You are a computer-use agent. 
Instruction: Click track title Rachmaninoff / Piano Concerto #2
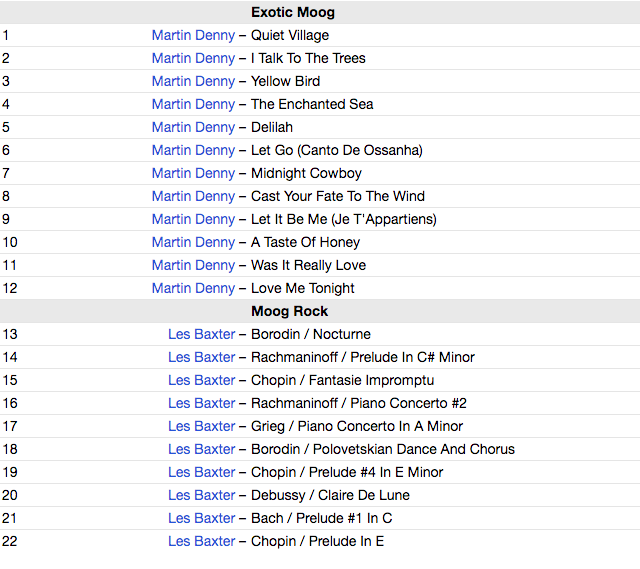[358, 403]
